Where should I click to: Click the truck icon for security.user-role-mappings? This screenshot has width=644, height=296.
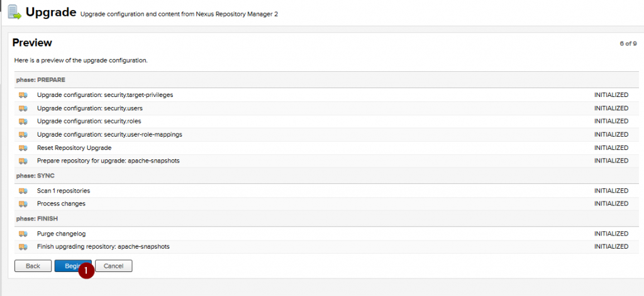coord(23,135)
